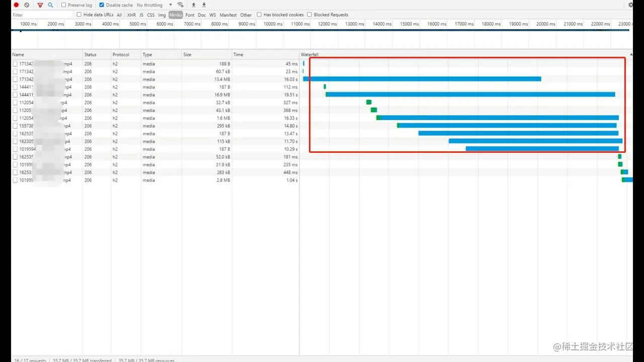Filter requests by Font
This screenshot has height=362, width=644.
tap(190, 15)
